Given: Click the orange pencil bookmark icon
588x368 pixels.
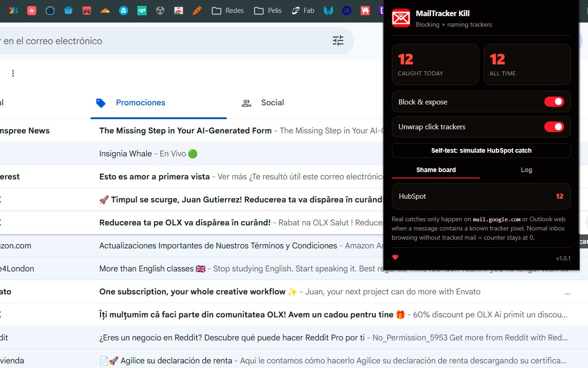Looking at the screenshot, I should pos(197,10).
